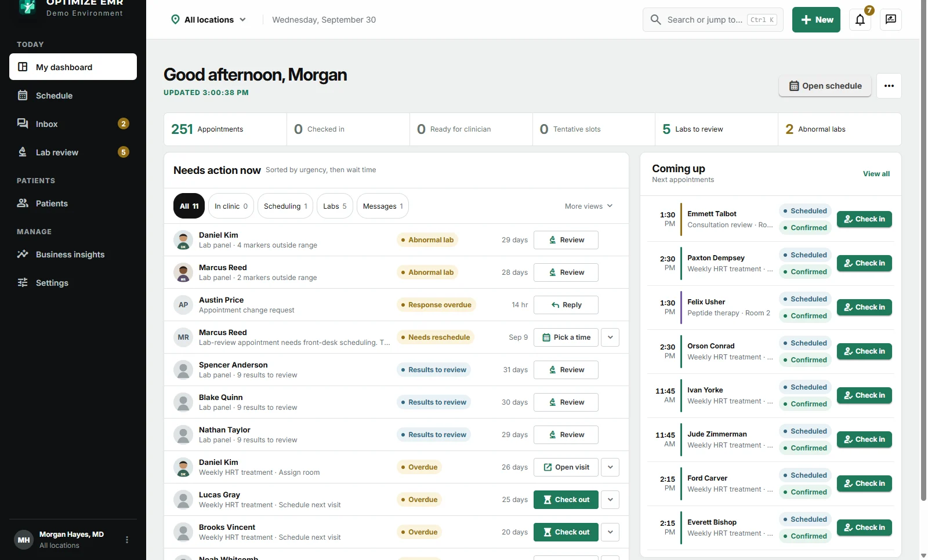The width and height of the screenshot is (928, 560).
Task: Click the MR initials avatar in the reschedule row
Action: point(183,337)
